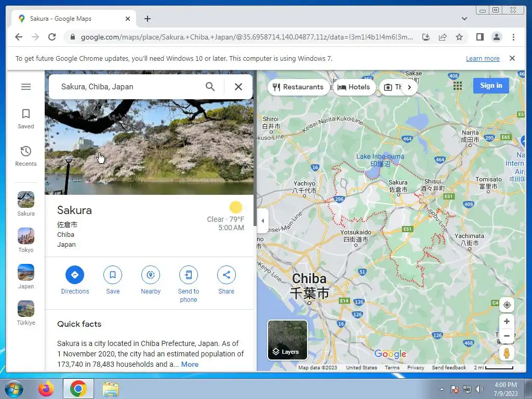The image size is (532, 399).
Task: Open the Google Maps hamburger menu
Action: (26, 87)
